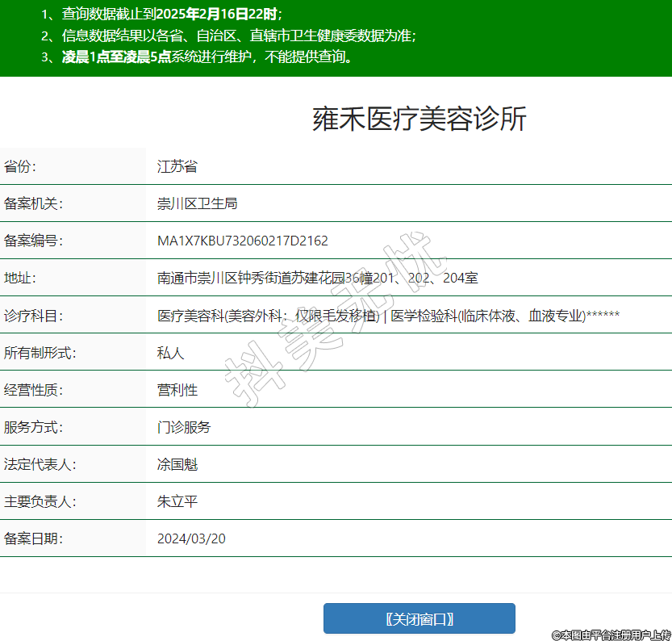Click the service mode value 门诊服务
The width and height of the screenshot is (672, 641).
pyautogui.click(x=184, y=427)
